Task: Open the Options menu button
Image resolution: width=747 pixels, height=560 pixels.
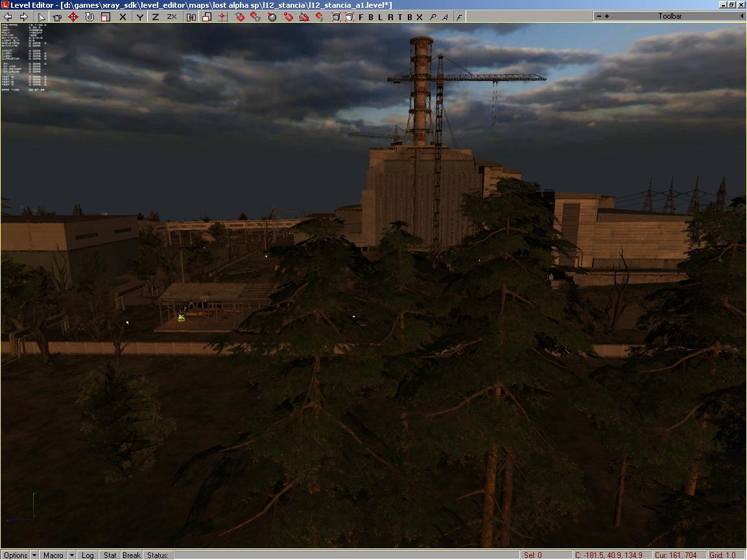Action: coord(16,555)
